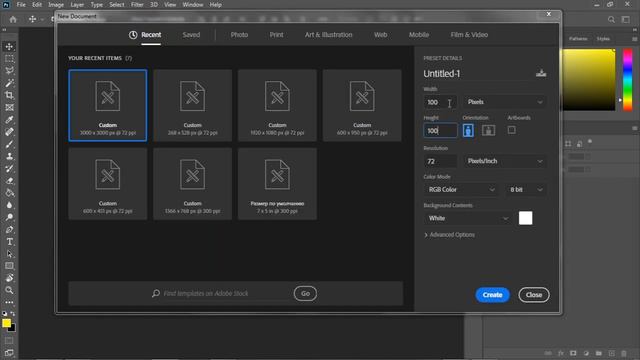
Task: Select the Clone Stamp tool
Action: [x=9, y=156]
